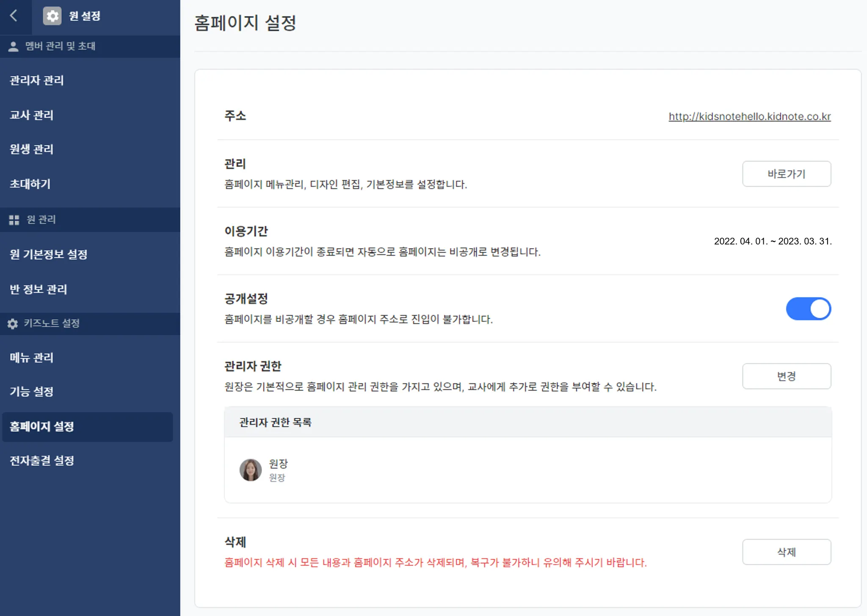Open 교사 관리 menu
Image resolution: width=867 pixels, height=616 pixels.
pyautogui.click(x=32, y=115)
